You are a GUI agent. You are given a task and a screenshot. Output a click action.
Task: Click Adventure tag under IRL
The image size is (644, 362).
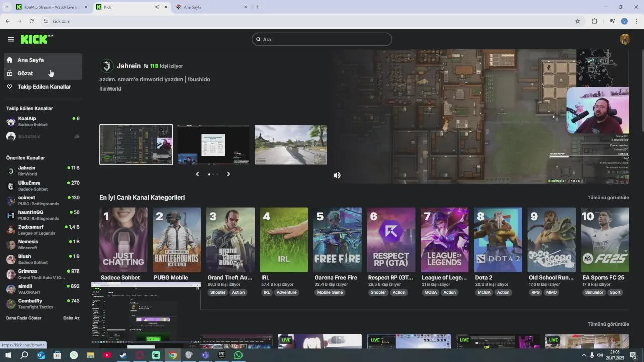(287, 292)
